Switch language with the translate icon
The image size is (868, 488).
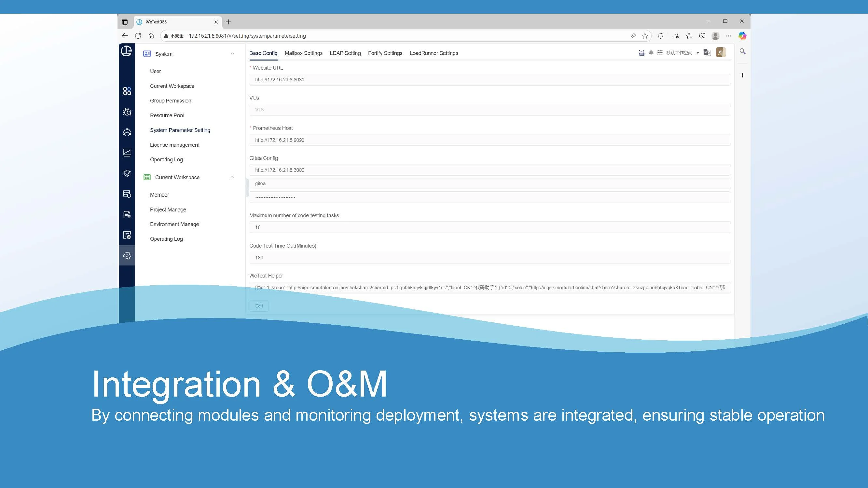coord(707,52)
